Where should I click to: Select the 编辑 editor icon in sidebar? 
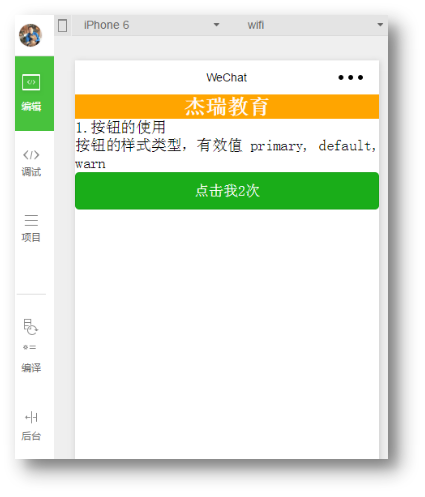coord(31,82)
